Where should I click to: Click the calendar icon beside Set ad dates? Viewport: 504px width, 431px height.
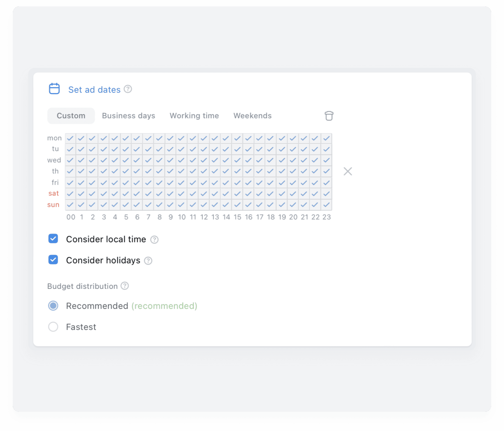pyautogui.click(x=54, y=89)
